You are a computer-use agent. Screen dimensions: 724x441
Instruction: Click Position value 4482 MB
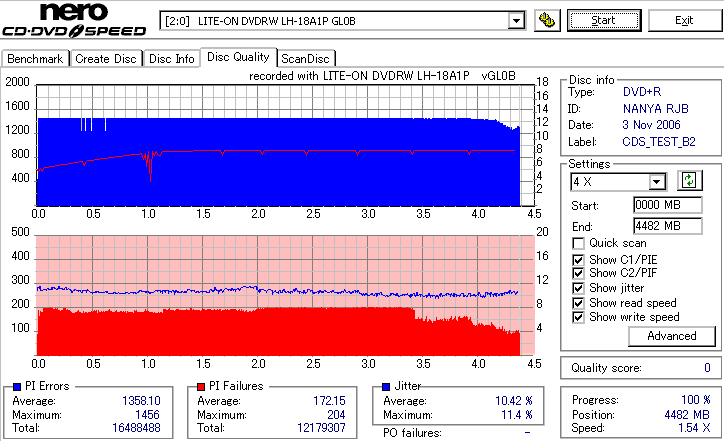coord(687,415)
